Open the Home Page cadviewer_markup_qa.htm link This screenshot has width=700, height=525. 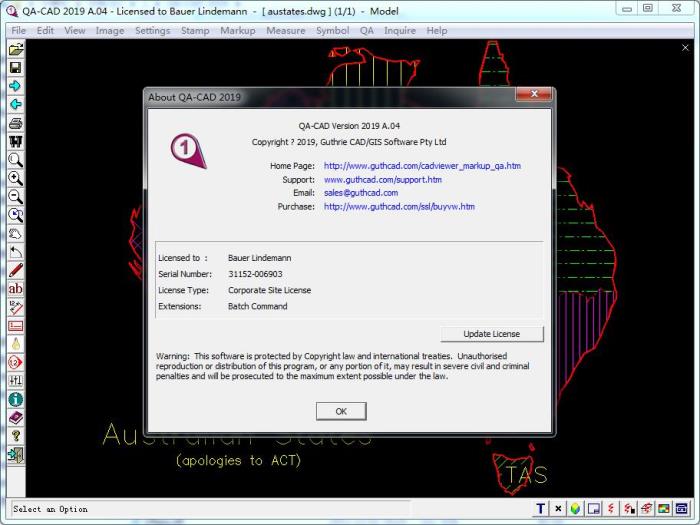tap(422, 166)
